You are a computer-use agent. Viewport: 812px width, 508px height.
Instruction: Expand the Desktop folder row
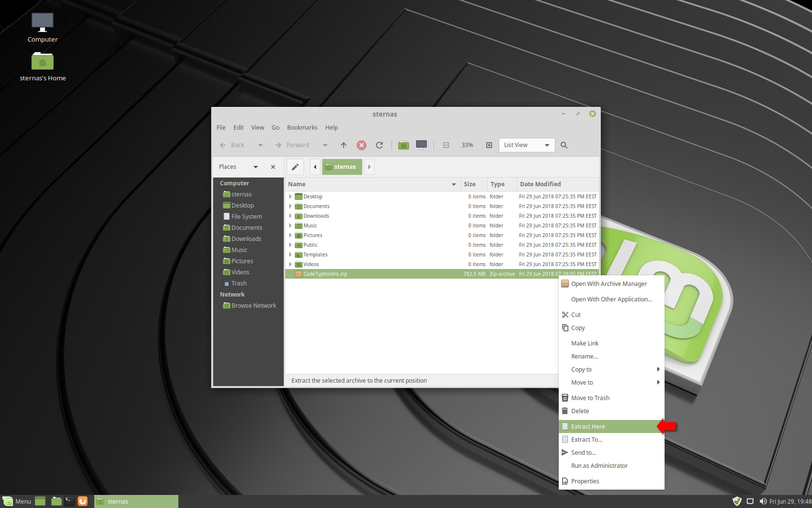pos(290,196)
